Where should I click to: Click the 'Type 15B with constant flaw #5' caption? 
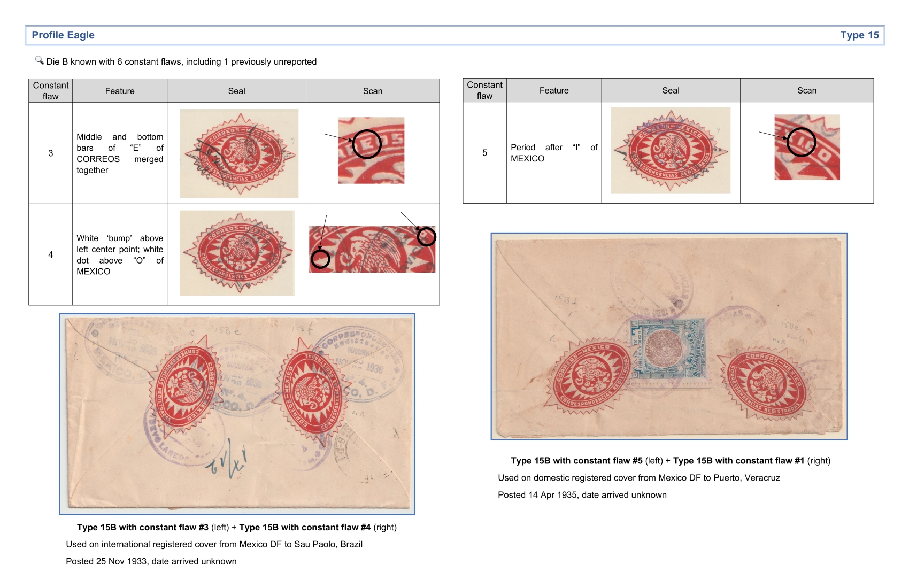[x=576, y=461]
